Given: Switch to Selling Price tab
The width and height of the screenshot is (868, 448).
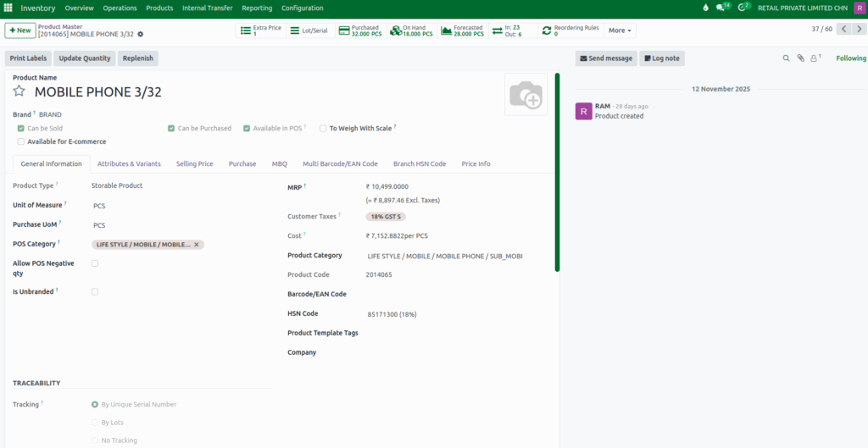Looking at the screenshot, I should (195, 164).
